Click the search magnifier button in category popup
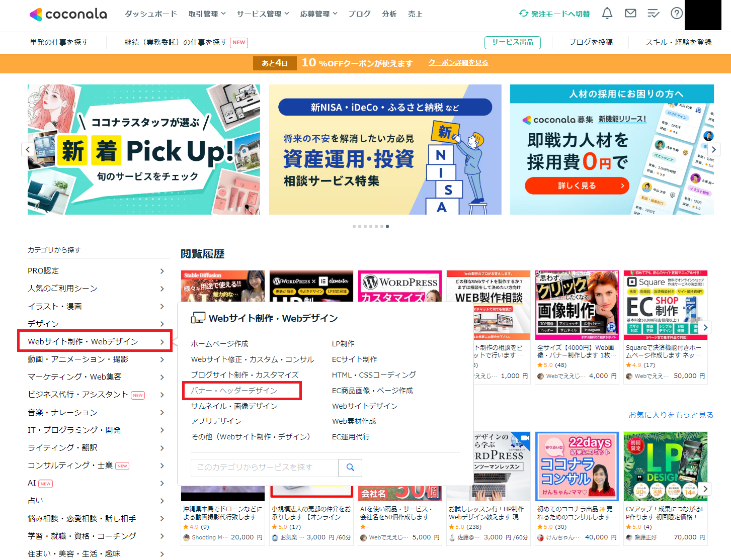The height and width of the screenshot is (560, 731). point(350,468)
